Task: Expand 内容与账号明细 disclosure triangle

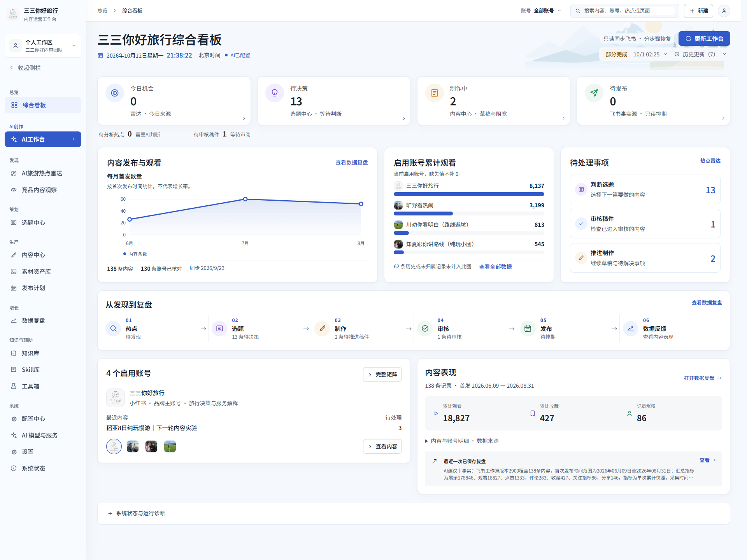Action: (x=426, y=441)
